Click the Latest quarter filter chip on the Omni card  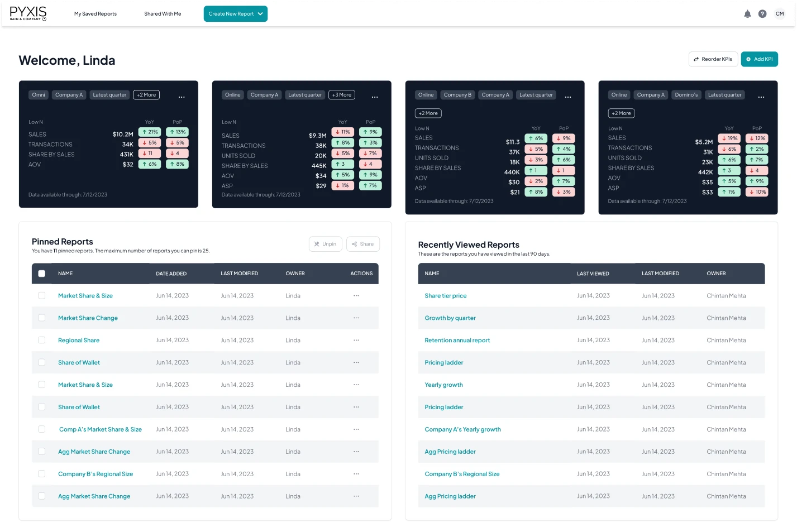pos(109,94)
